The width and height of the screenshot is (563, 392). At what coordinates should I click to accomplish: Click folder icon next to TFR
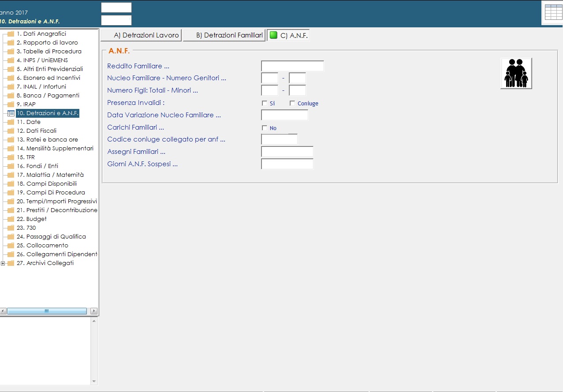pos(11,157)
